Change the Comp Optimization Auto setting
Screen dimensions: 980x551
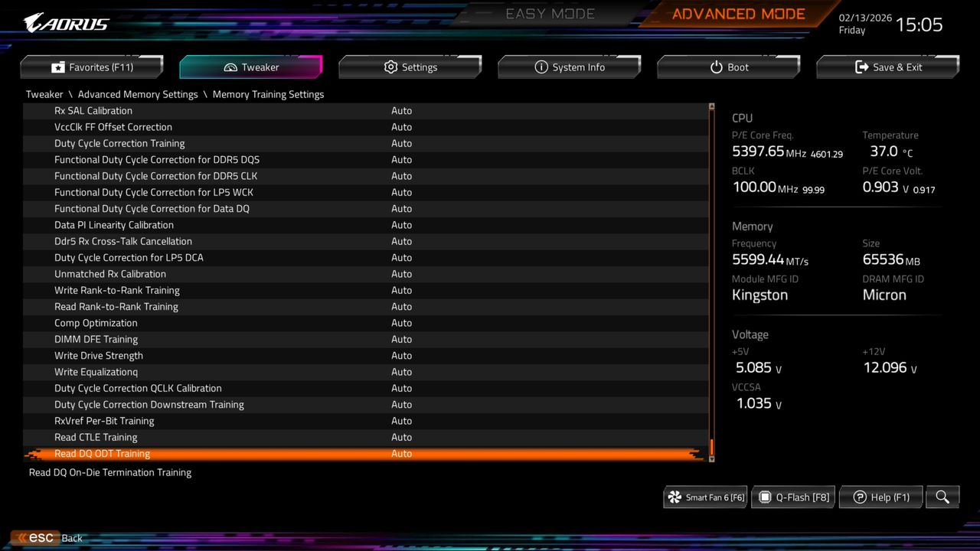(x=401, y=322)
